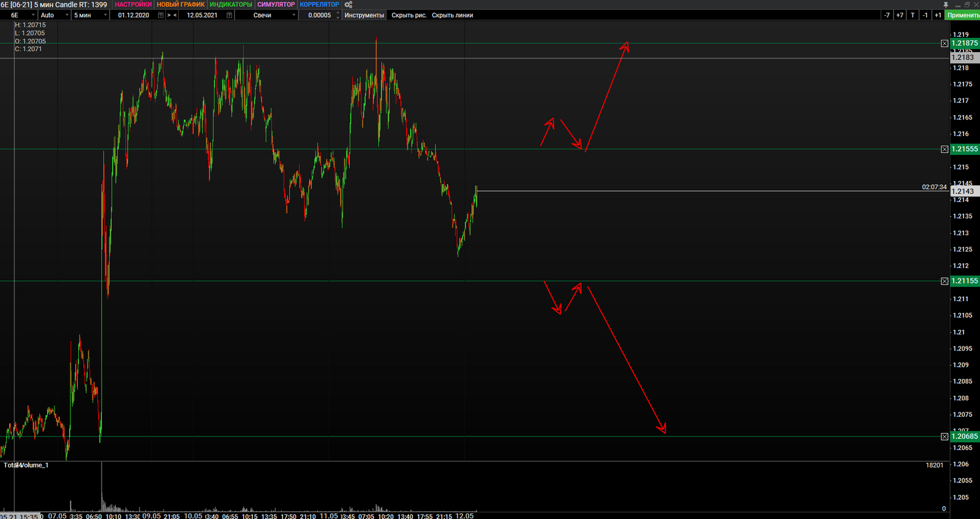The height and width of the screenshot is (519, 980).
Task: Adjust the 0.00005 tick size stepper
Action: click(x=338, y=15)
